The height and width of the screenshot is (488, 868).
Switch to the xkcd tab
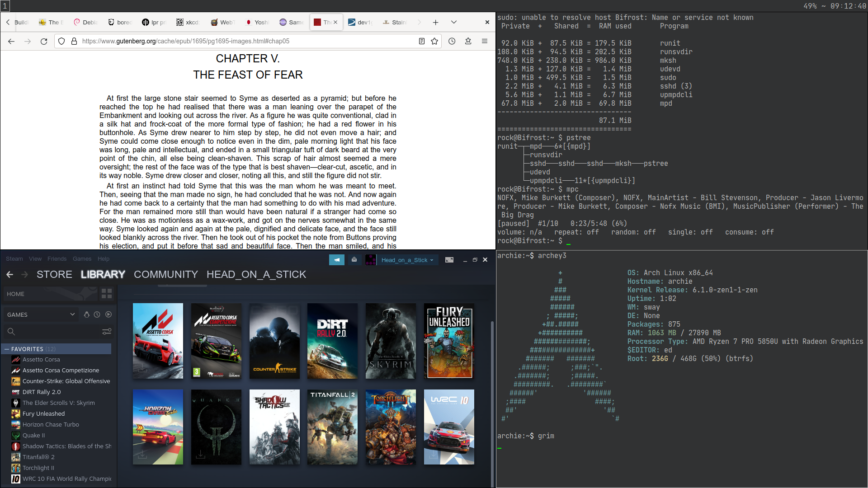(x=188, y=22)
